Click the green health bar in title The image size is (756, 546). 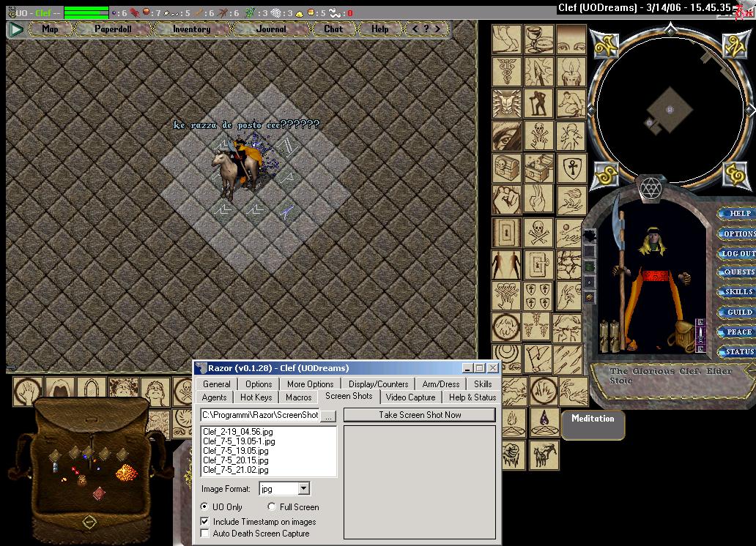tap(86, 12)
